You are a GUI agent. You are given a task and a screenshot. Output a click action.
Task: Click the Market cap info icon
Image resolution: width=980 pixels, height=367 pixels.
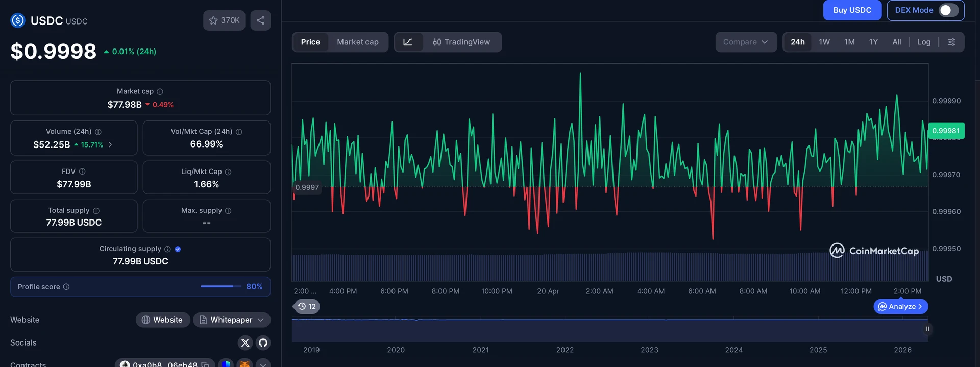[160, 91]
